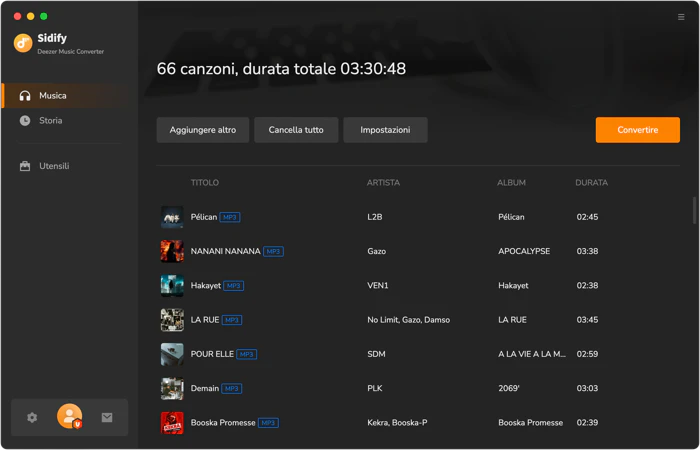Click album name APOCALYPSE
The image size is (700, 450).
pyautogui.click(x=524, y=251)
